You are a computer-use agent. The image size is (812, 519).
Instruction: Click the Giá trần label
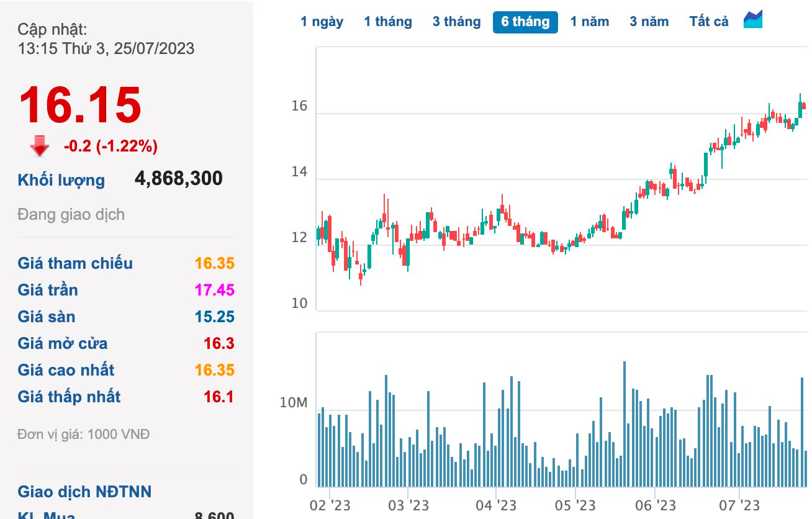coord(48,290)
